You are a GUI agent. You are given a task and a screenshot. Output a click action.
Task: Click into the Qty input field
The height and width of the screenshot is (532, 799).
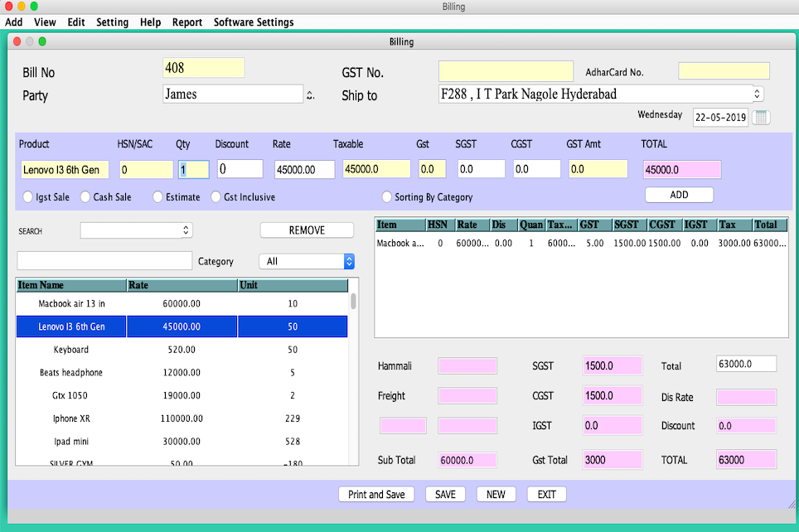[x=193, y=170]
